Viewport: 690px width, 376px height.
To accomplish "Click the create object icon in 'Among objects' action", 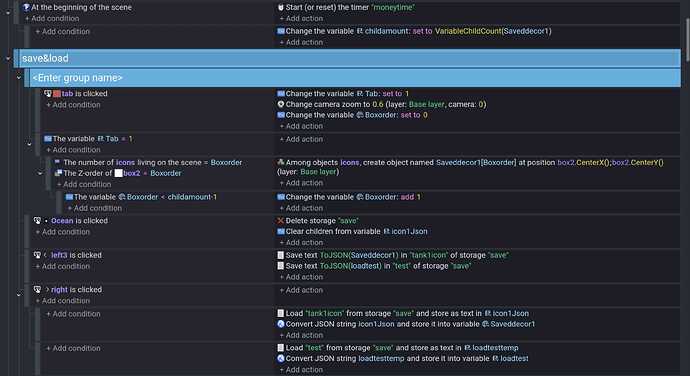I will click(281, 162).
